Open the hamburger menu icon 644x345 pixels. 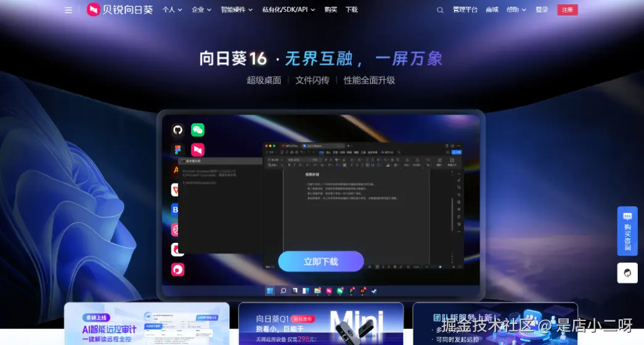pos(68,10)
